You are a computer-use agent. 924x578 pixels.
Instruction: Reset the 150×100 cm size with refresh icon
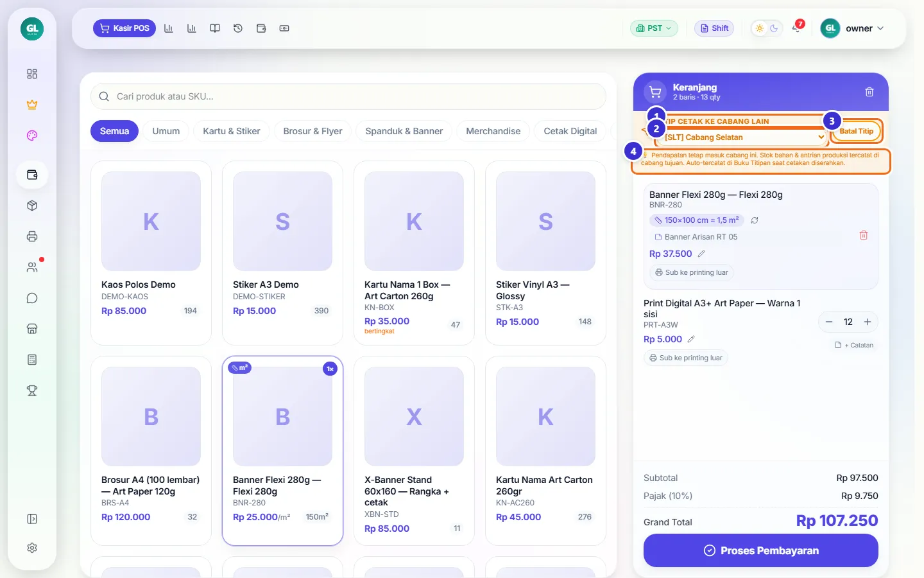point(755,220)
